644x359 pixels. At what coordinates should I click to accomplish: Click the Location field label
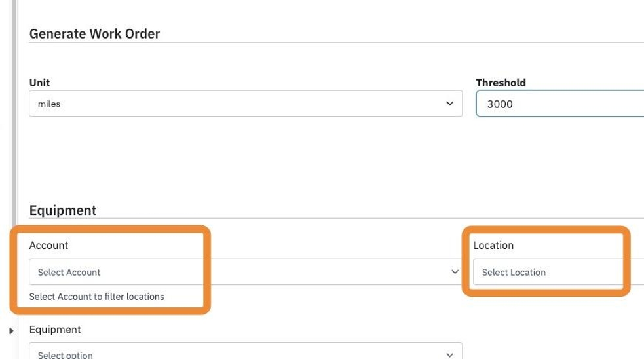[493, 245]
